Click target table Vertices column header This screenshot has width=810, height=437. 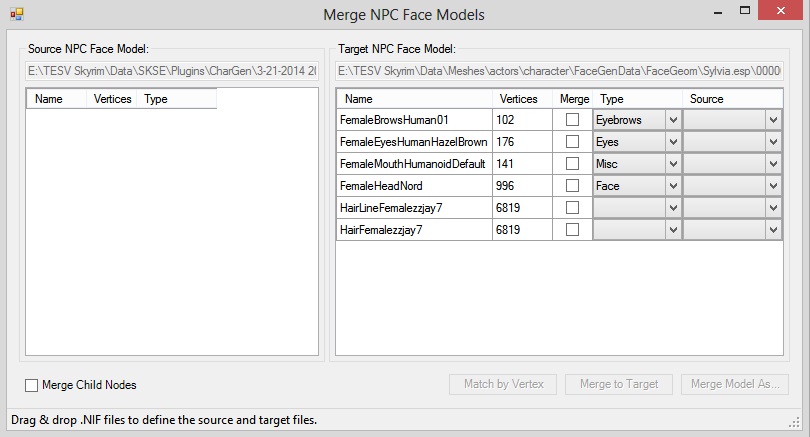[x=522, y=99]
